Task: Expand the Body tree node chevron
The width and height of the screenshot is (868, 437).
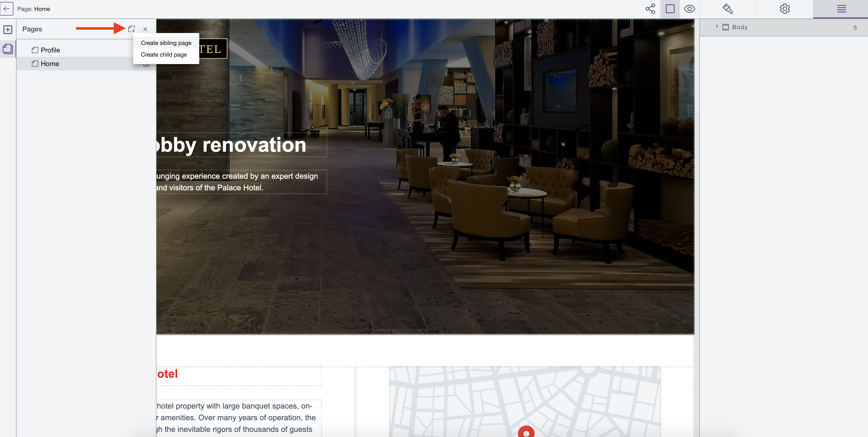Action: pos(717,27)
